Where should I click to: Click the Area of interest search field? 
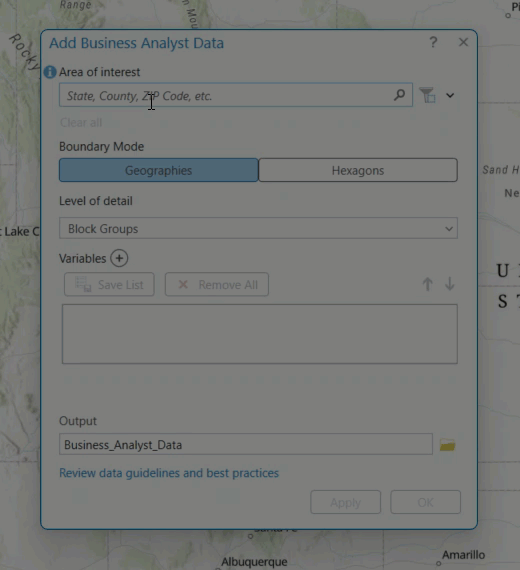236,95
